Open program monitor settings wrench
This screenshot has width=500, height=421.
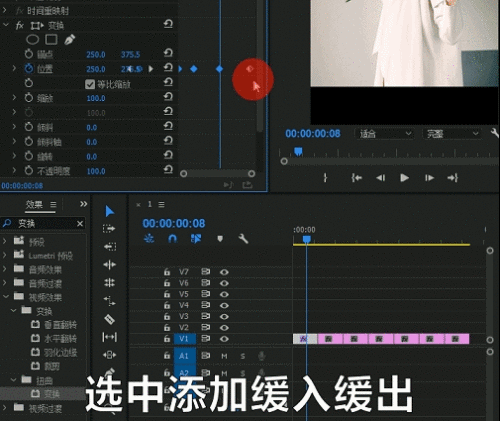click(495, 133)
